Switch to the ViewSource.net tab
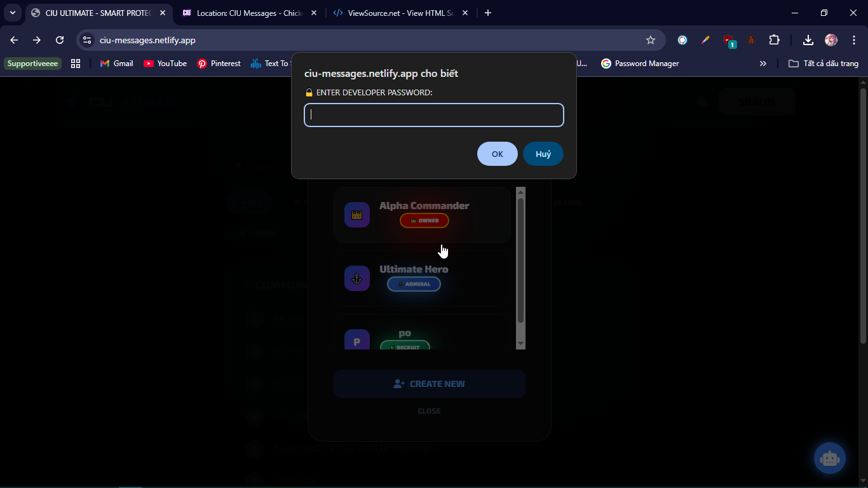Image resolution: width=868 pixels, height=488 pixels. pos(394,13)
